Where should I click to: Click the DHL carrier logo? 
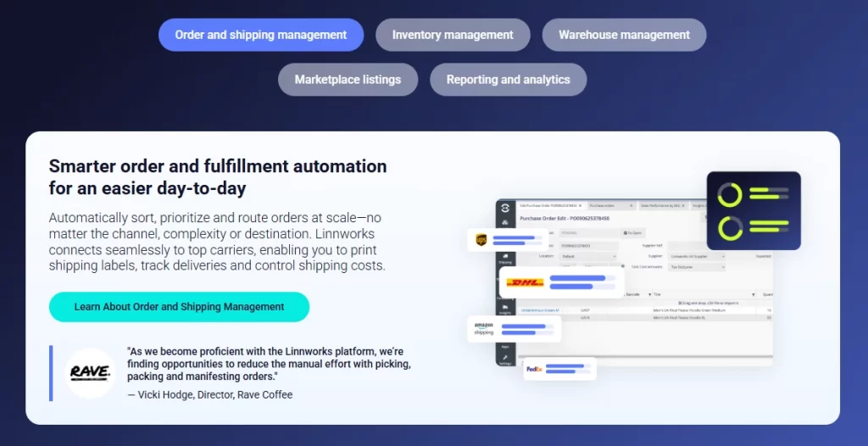click(526, 282)
